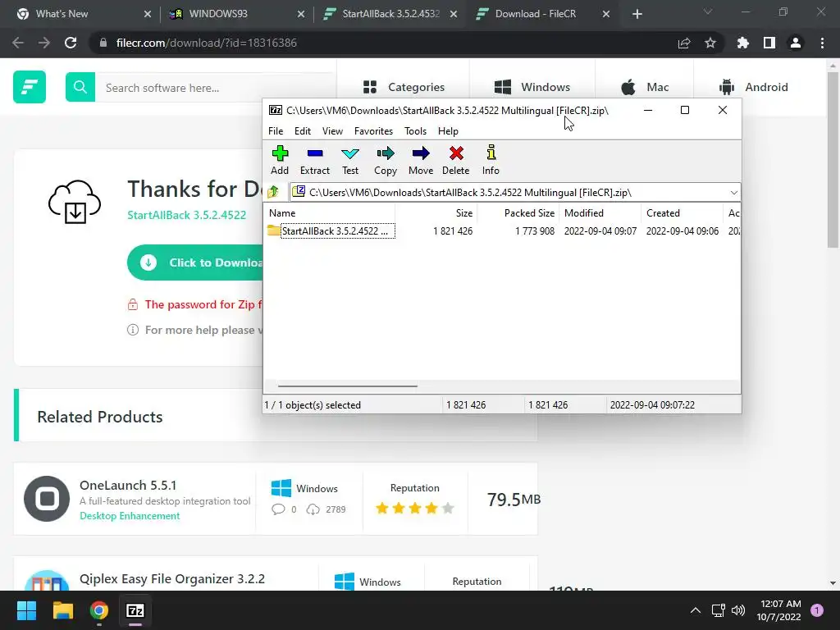
Task: Click the share page icon in address bar
Action: tap(684, 43)
